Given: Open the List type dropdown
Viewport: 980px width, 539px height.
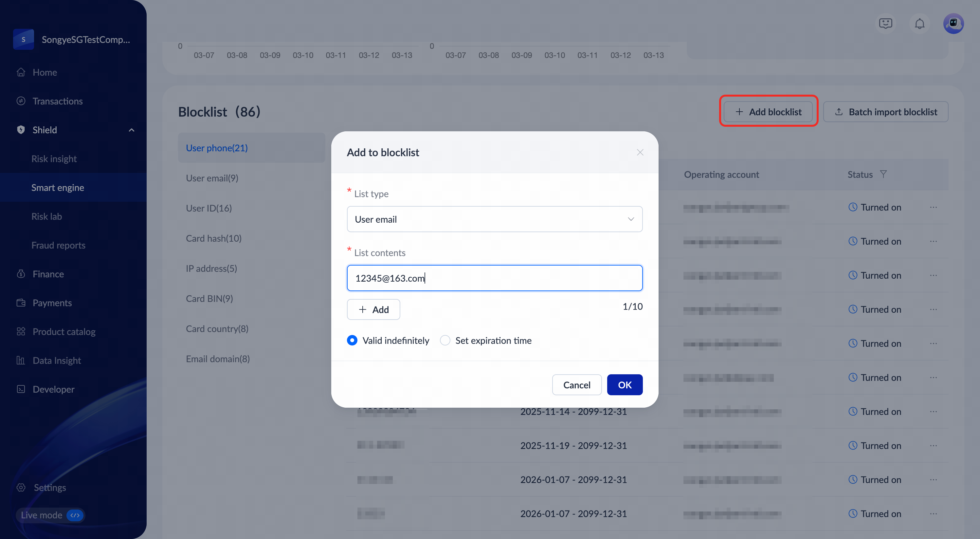Looking at the screenshot, I should 494,219.
